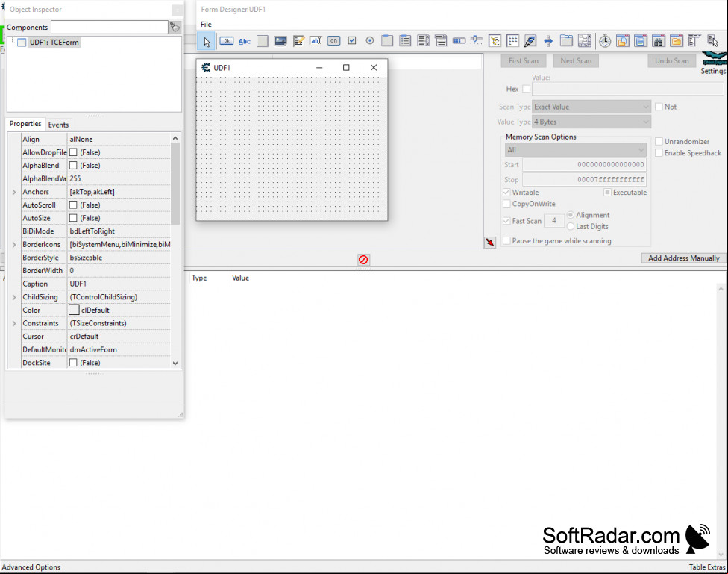
Task: Enable the Unrandomizer checkbox
Action: [659, 141]
